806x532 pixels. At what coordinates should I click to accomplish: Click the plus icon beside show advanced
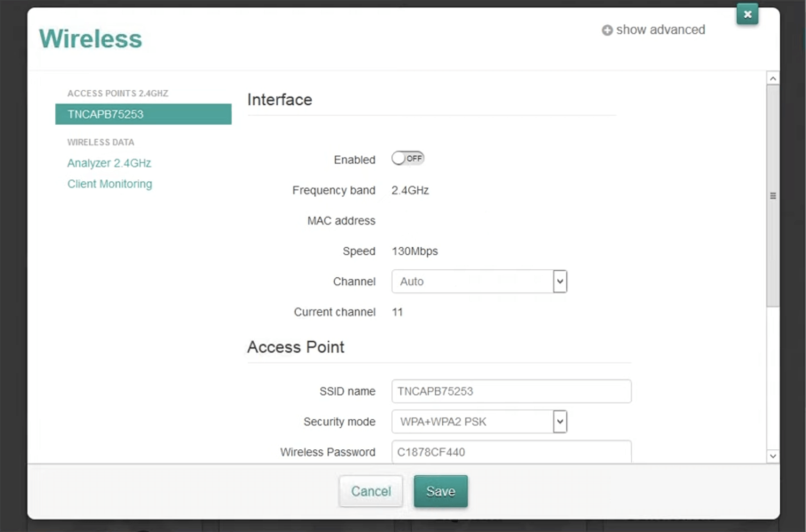[x=607, y=31]
